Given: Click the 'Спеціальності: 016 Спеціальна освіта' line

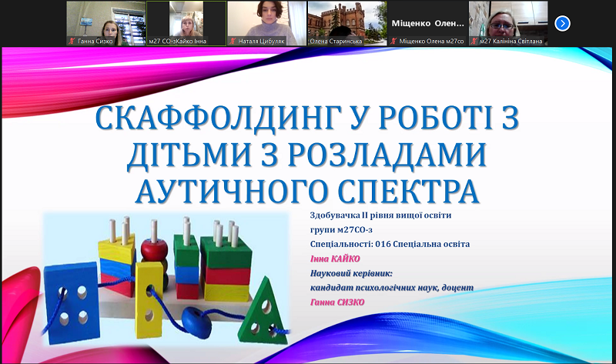Looking at the screenshot, I should (389, 244).
